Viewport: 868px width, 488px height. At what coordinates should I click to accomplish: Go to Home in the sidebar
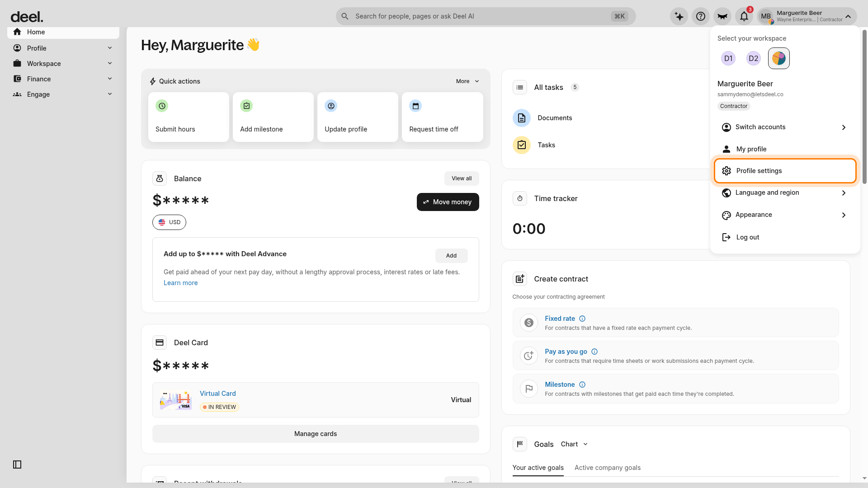coord(63,32)
